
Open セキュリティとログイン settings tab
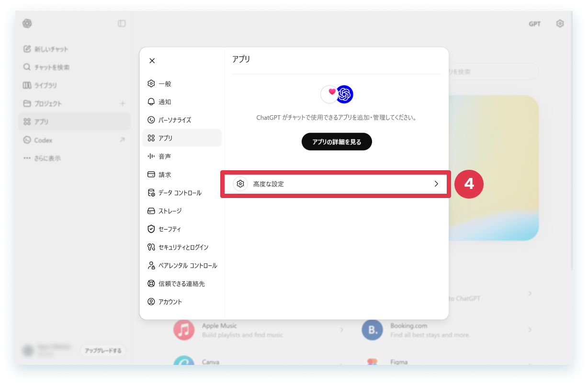182,247
